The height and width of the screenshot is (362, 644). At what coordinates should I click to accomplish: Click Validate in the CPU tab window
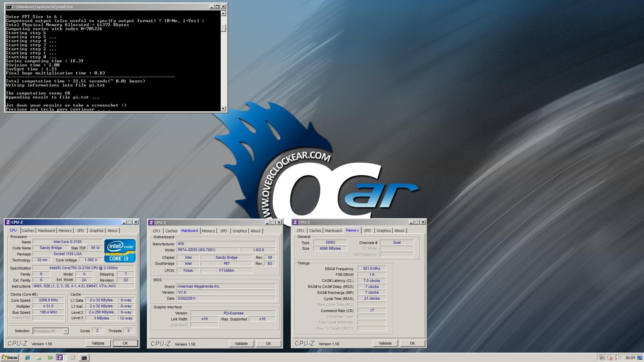click(98, 343)
